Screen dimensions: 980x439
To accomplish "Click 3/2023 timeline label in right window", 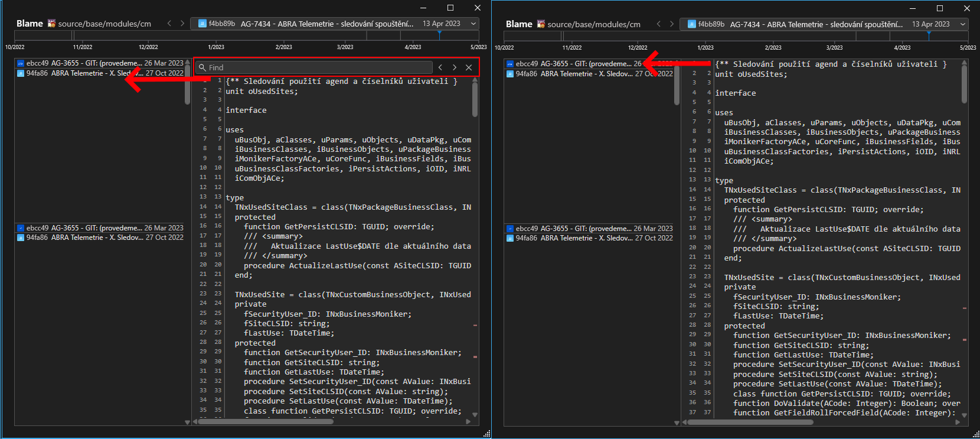I will point(834,47).
